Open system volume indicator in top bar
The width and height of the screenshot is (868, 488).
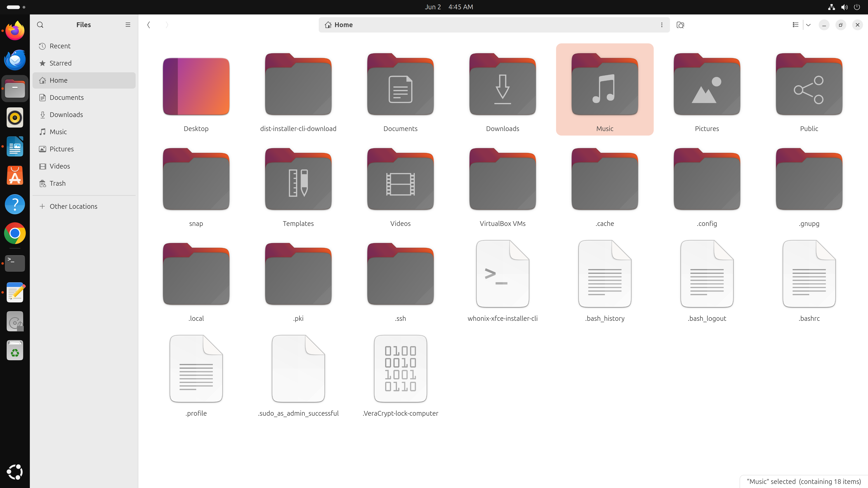[844, 7]
